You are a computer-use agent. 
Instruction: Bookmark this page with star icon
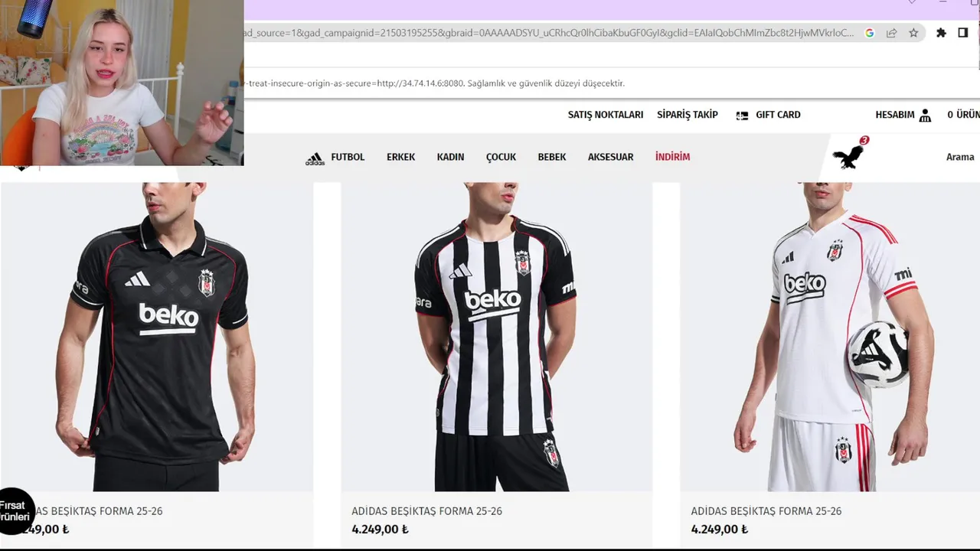coord(913,33)
